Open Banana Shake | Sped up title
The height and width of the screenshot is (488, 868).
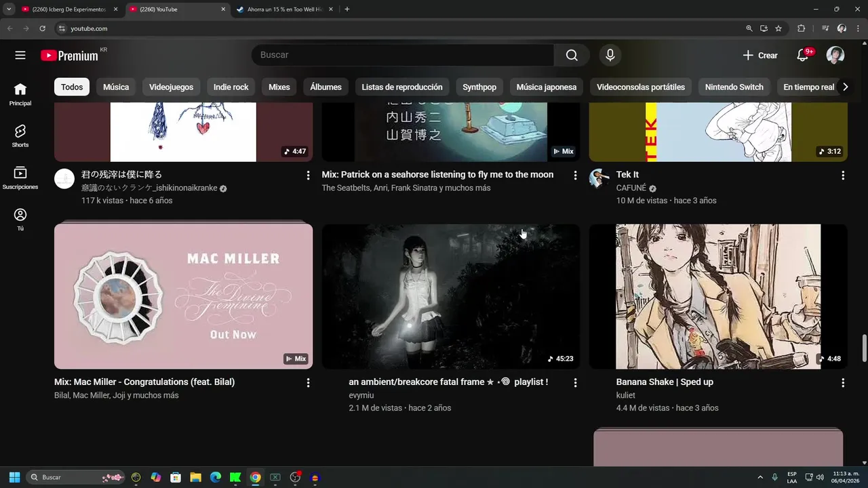(665, 382)
